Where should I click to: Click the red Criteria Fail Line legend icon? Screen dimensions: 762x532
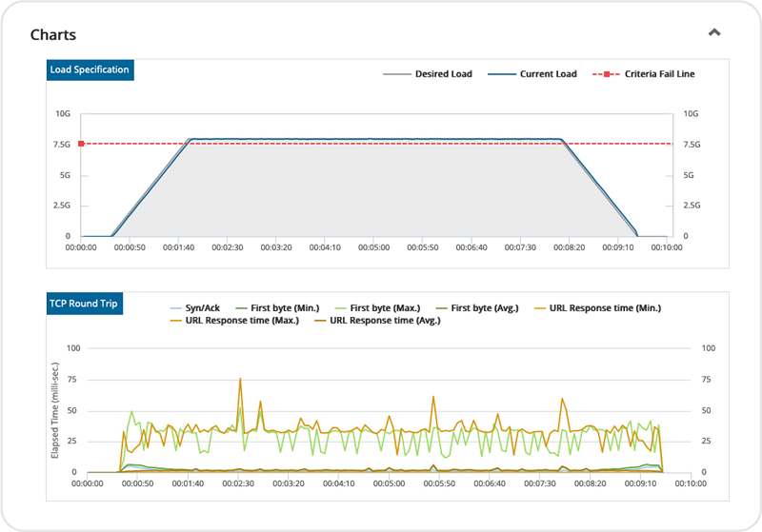pyautogui.click(x=606, y=74)
